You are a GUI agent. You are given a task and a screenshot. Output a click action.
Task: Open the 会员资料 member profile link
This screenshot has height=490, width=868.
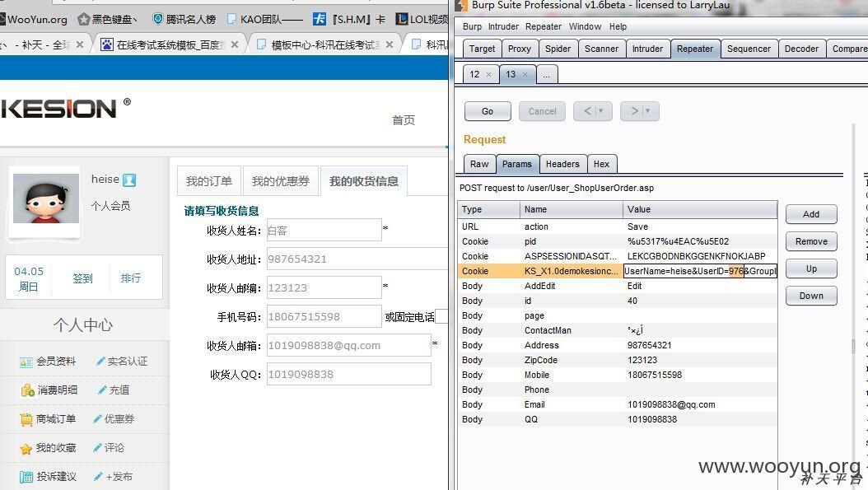point(48,362)
